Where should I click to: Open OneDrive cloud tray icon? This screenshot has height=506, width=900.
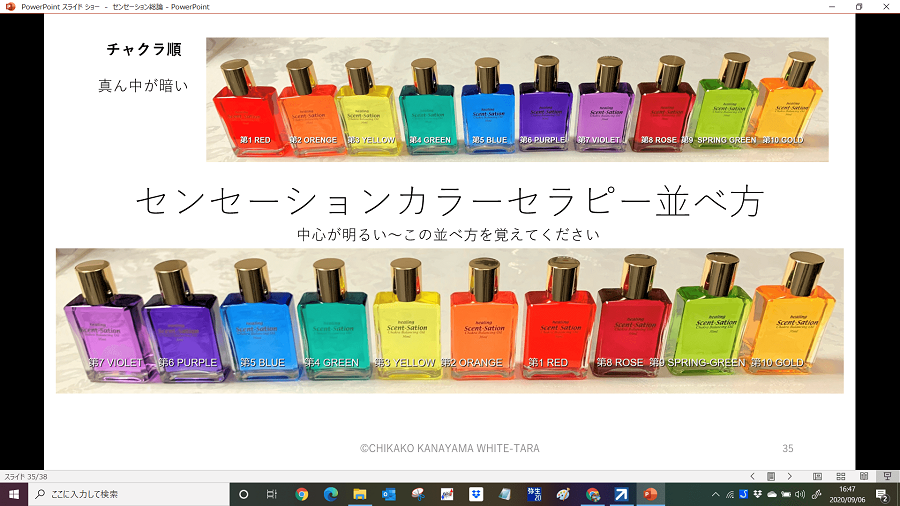772,494
